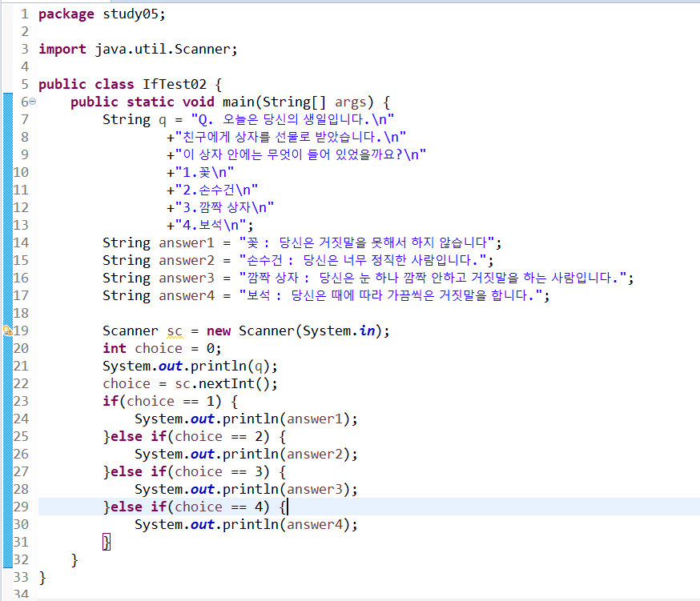Click variable 'answer2' in its declaration

click(187, 261)
